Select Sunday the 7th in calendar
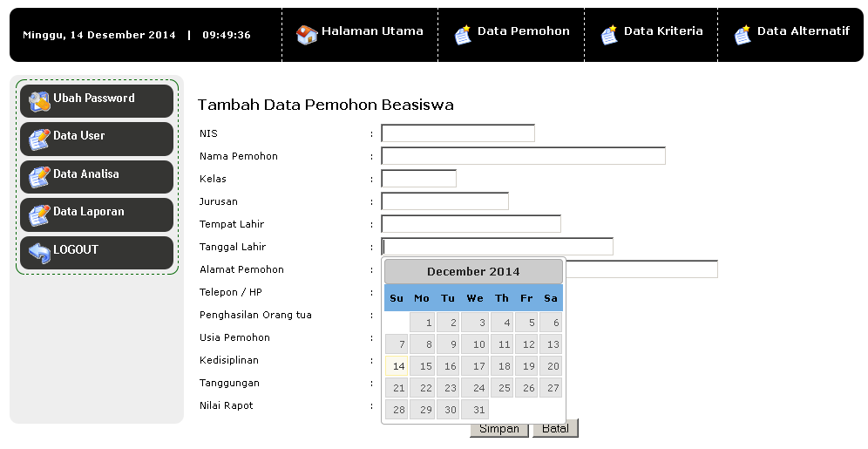The height and width of the screenshot is (449, 868). point(397,344)
